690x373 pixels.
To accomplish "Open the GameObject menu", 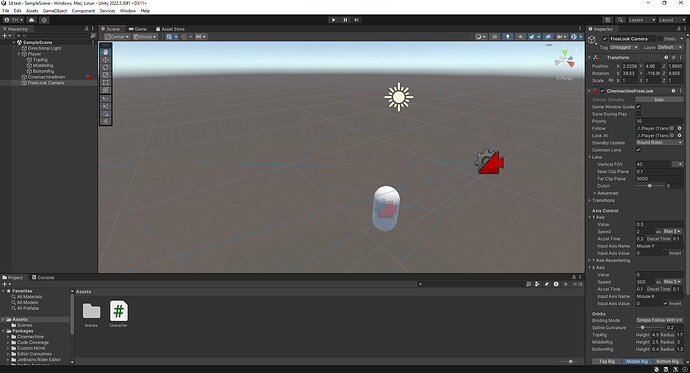I will coord(55,11).
